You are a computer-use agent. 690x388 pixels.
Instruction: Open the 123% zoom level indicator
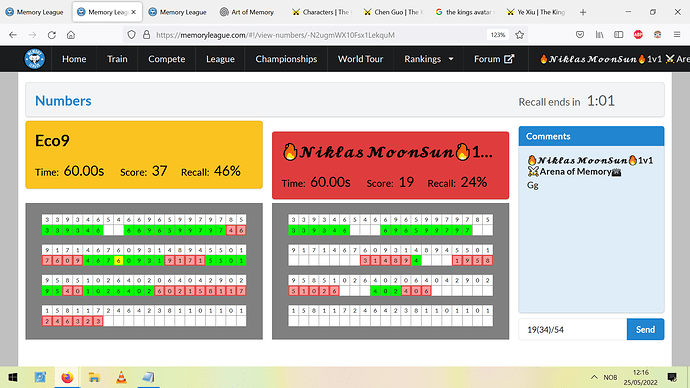[498, 35]
